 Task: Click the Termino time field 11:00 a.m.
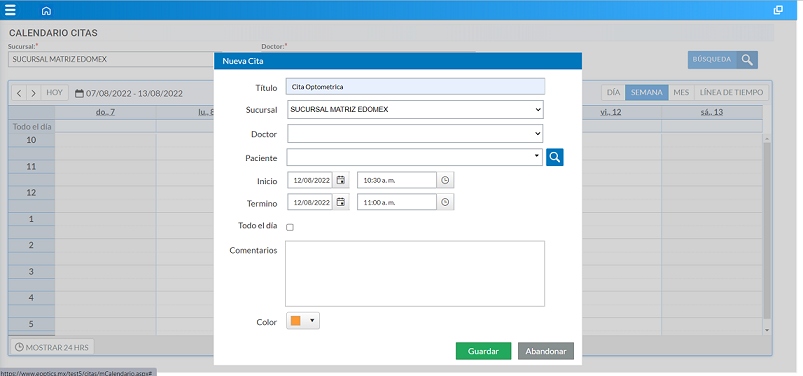(x=397, y=202)
